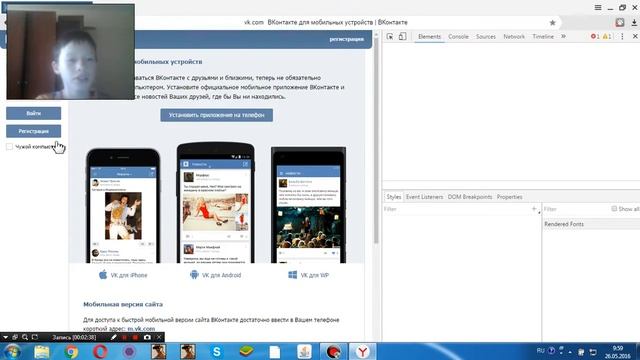
Task: Open the Yandex browser hamburger menu
Action: click(x=598, y=7)
